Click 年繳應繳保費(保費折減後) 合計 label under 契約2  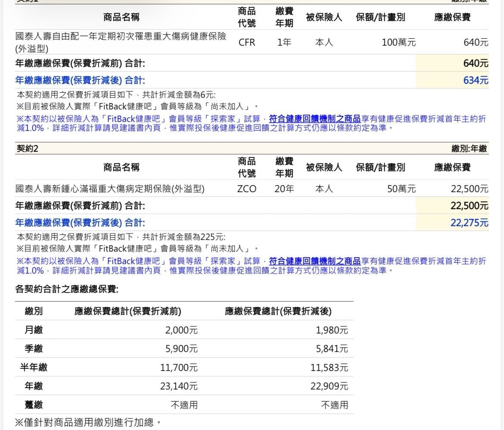[x=80, y=223]
